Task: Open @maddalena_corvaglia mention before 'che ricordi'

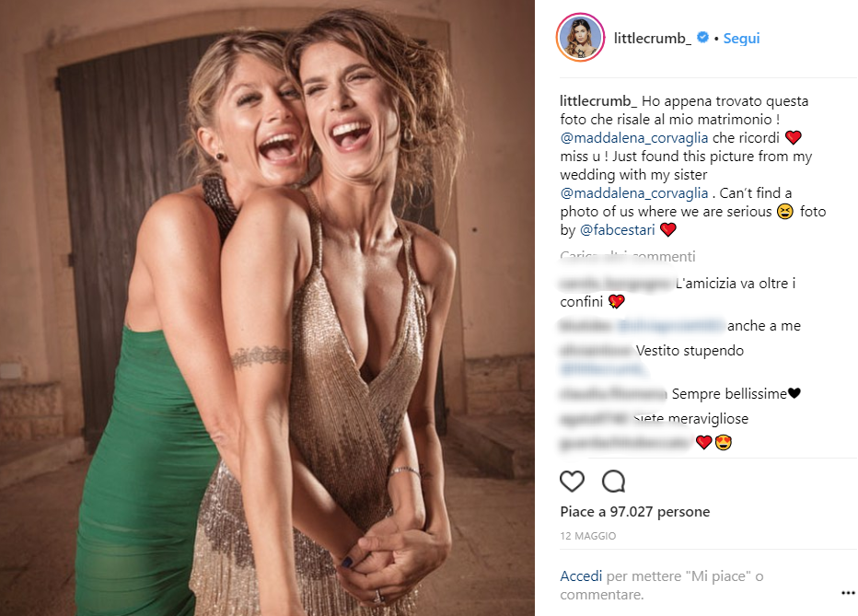Action: (x=633, y=137)
